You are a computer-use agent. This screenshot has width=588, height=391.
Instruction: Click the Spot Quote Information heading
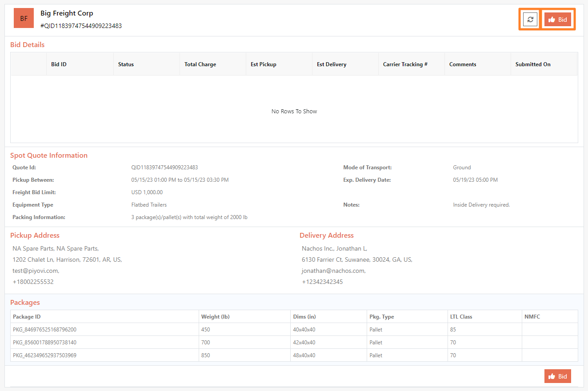(49, 156)
